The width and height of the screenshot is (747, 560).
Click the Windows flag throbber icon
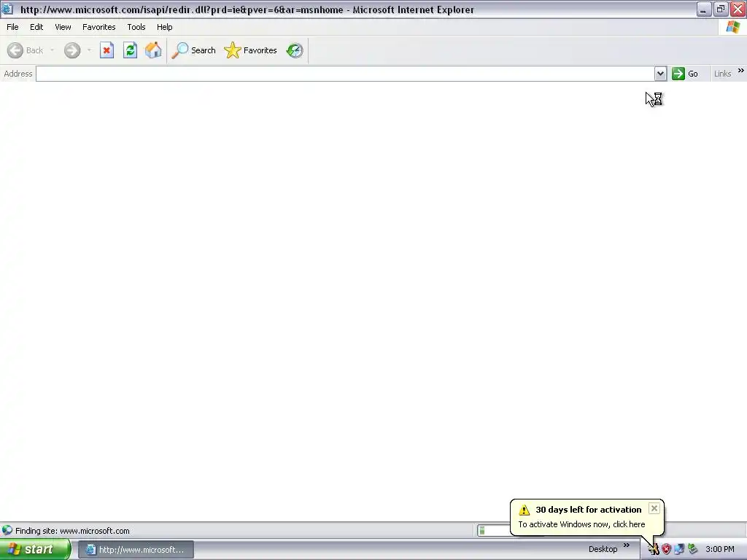pos(732,27)
